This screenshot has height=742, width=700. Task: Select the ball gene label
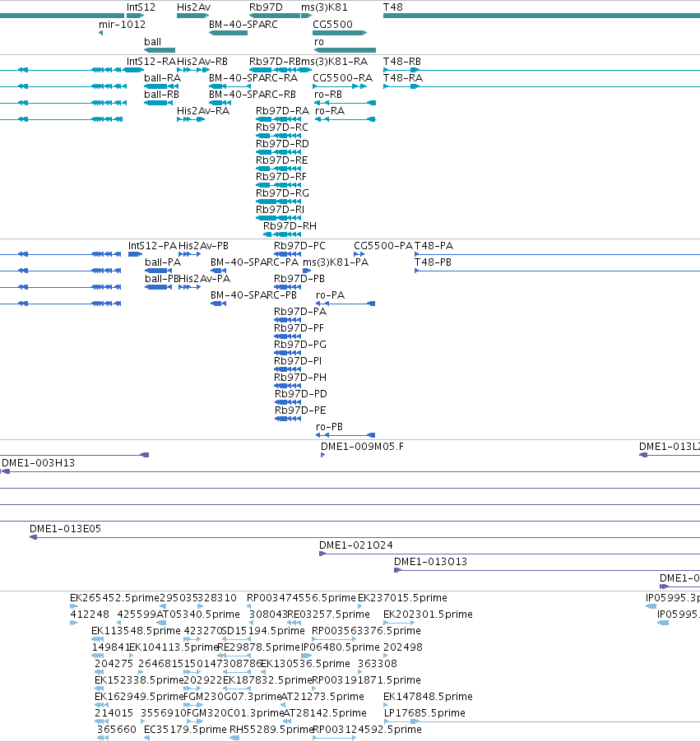pos(152,42)
